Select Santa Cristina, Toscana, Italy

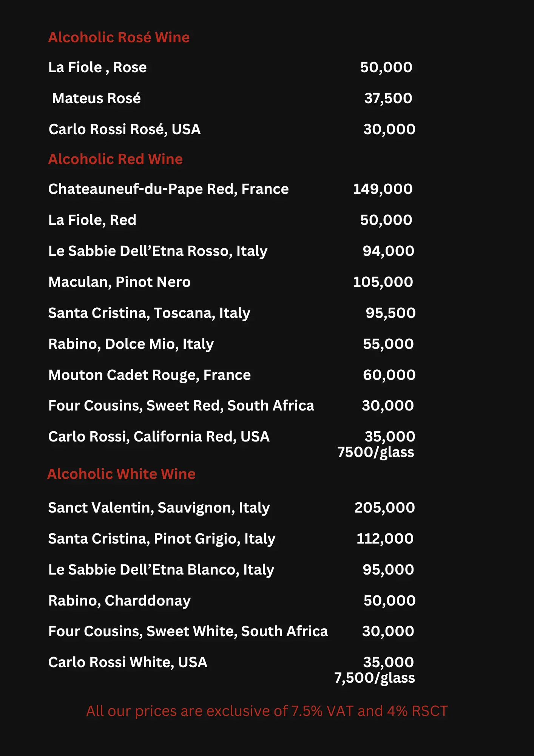[x=149, y=313]
